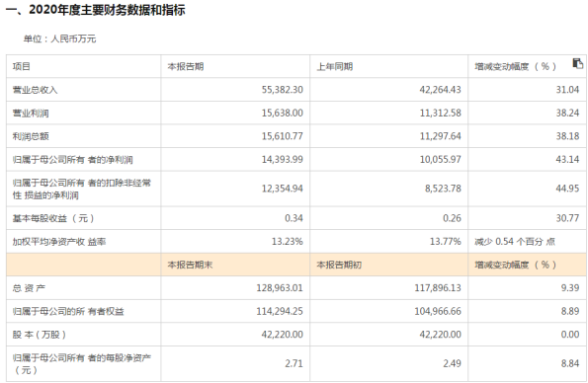
Task: Click the value 2.71
Action: click(x=294, y=363)
